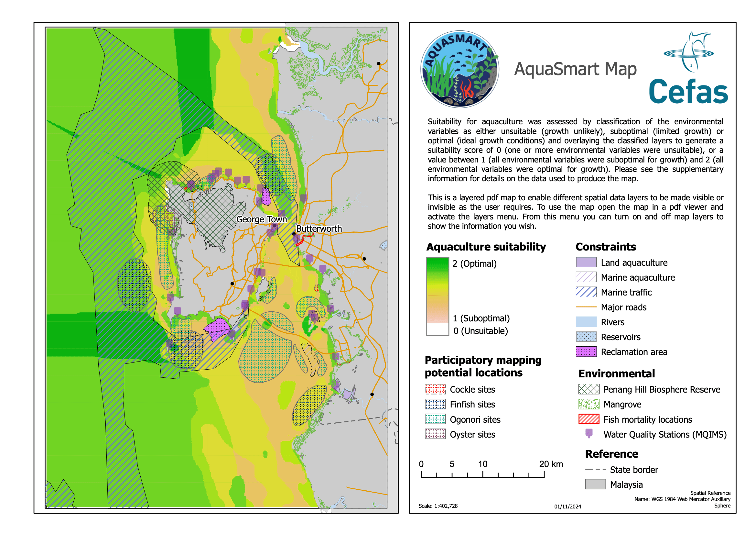Click the Cefas logo
756x535 pixels.
point(688,68)
